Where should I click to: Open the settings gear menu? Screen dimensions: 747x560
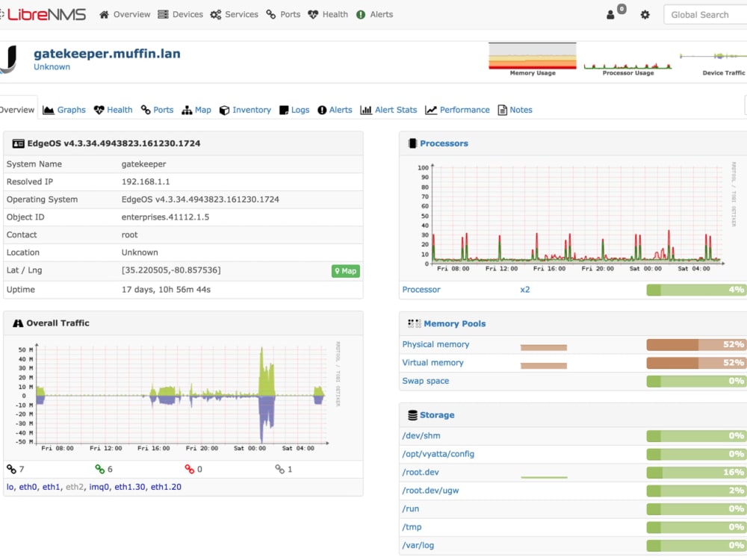click(645, 15)
